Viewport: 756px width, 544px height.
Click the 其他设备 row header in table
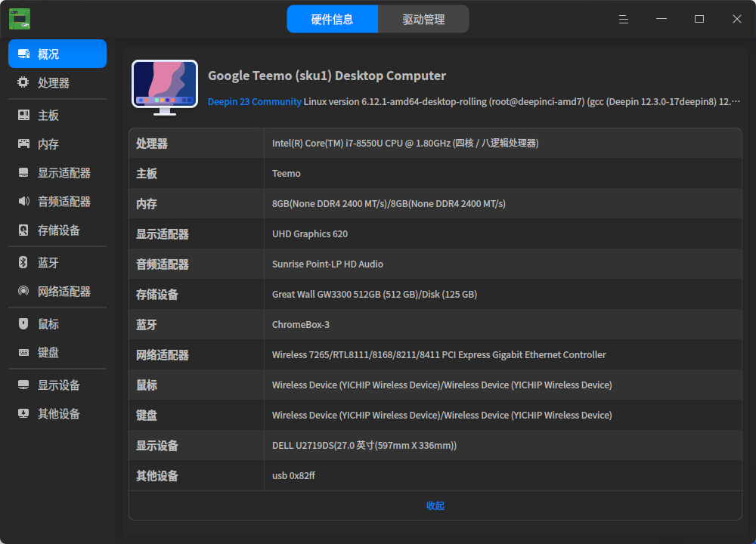click(x=157, y=476)
